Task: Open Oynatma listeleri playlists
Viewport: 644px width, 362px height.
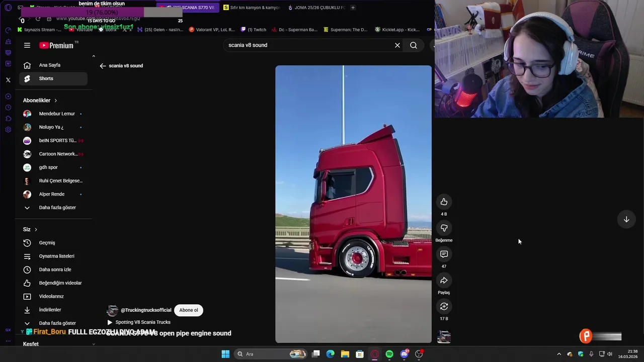Action: click(x=53, y=256)
